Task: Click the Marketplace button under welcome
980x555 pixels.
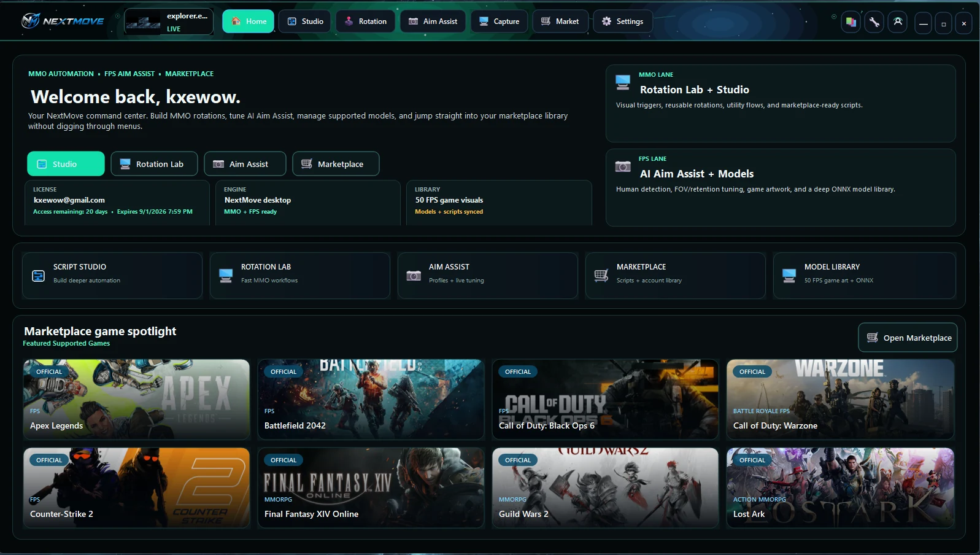Action: coord(336,164)
